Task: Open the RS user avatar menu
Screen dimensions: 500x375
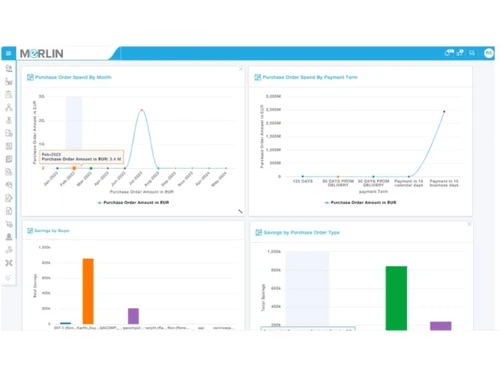Action: point(489,53)
